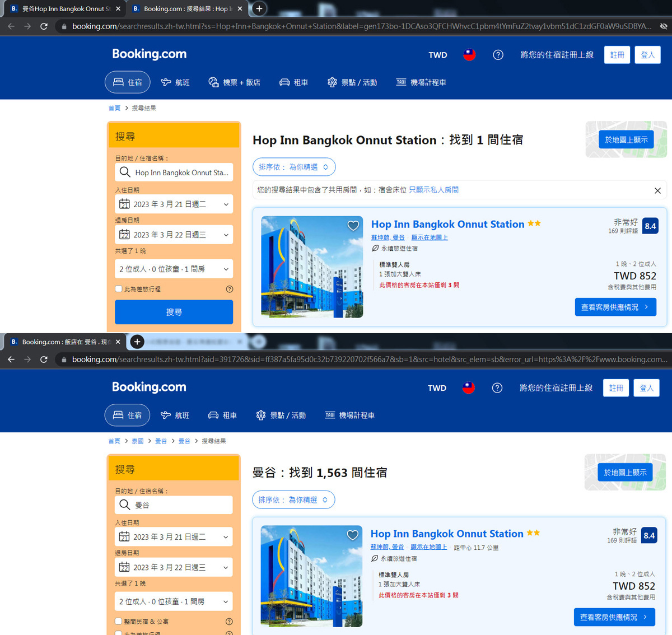Expand the check-in date dropdown under the 曼谷 destination field
This screenshot has width=672, height=635.
pos(174,537)
